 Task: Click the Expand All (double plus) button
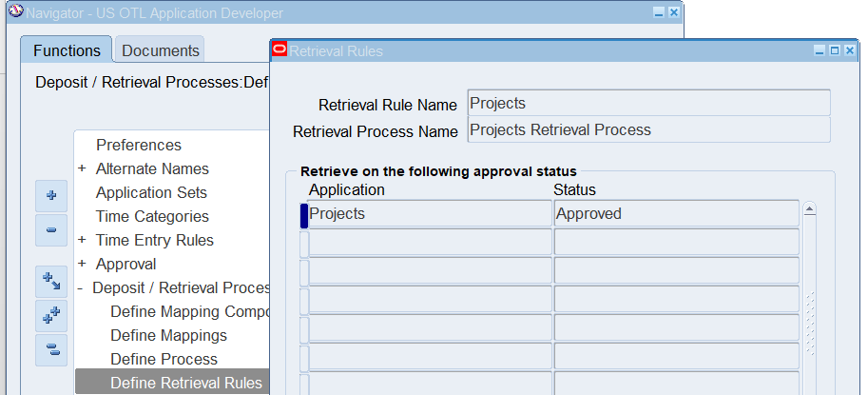coord(51,316)
